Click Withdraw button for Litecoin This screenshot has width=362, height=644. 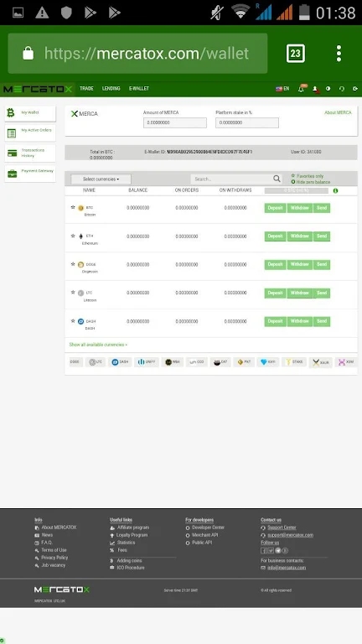(300, 293)
